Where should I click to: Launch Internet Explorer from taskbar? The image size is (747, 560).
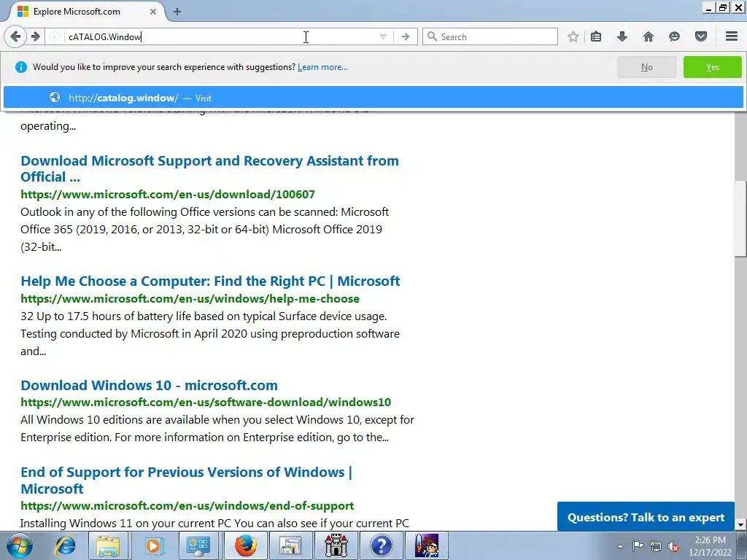(65, 545)
